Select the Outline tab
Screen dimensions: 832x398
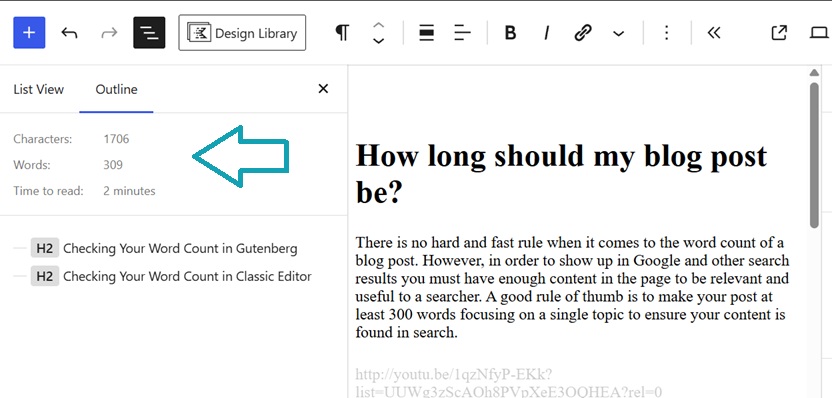116,89
